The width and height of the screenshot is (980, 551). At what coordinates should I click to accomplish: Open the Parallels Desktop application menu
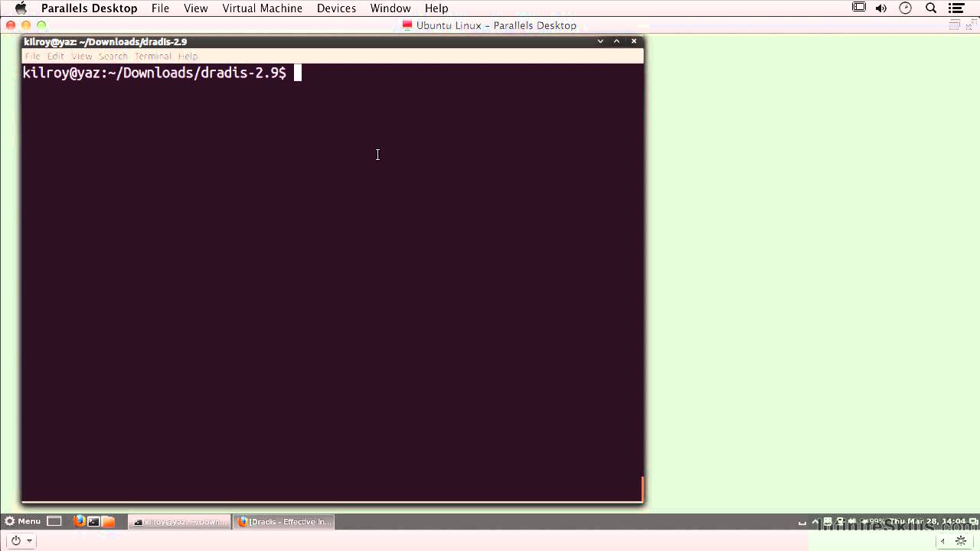coord(89,8)
